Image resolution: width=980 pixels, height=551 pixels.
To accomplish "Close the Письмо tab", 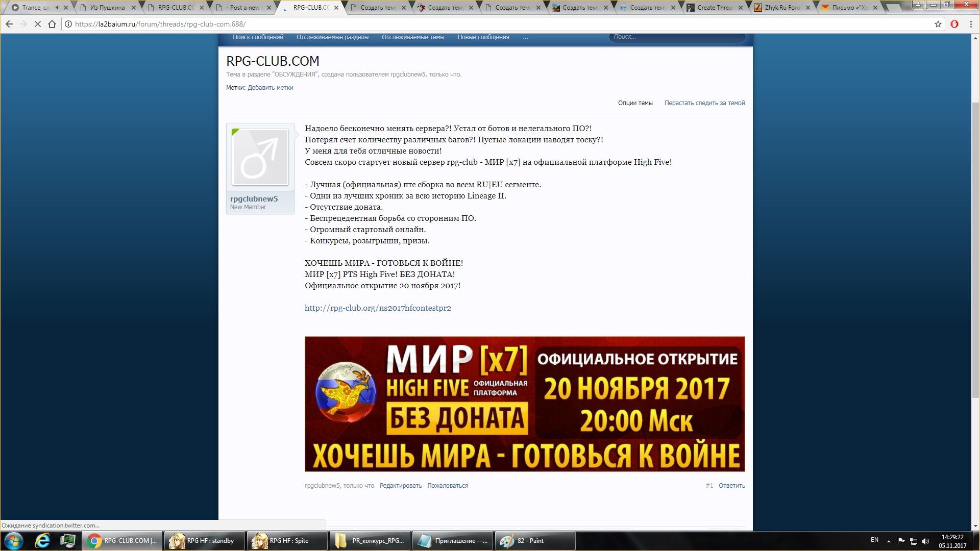I will [x=875, y=8].
